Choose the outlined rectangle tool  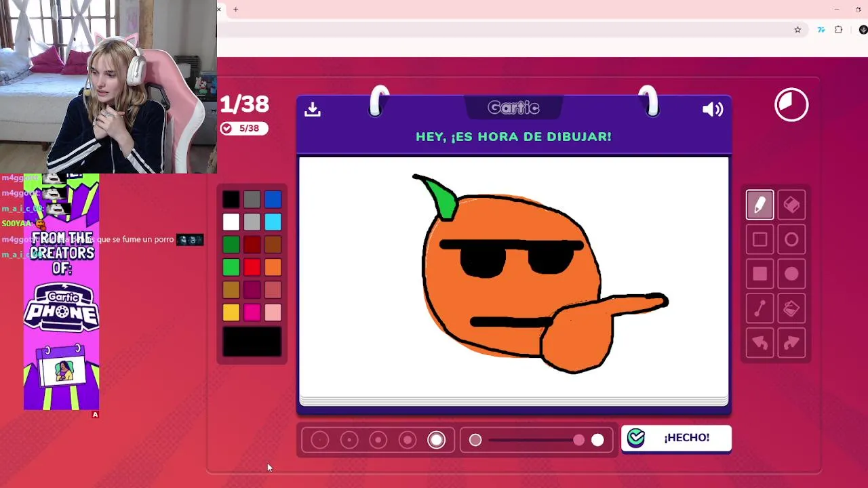(x=759, y=239)
